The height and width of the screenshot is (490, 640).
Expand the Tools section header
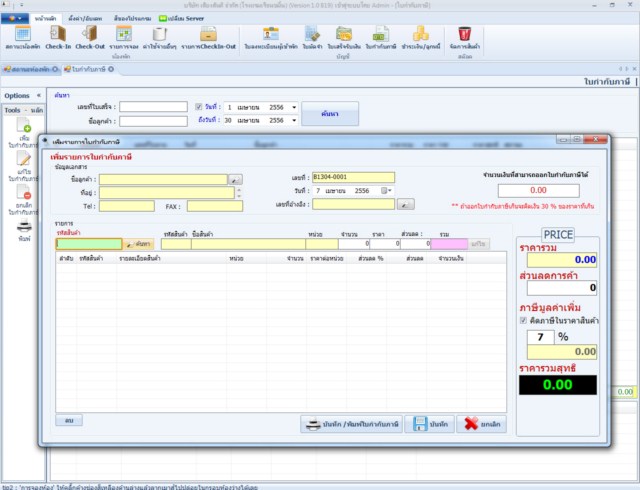tap(23, 110)
